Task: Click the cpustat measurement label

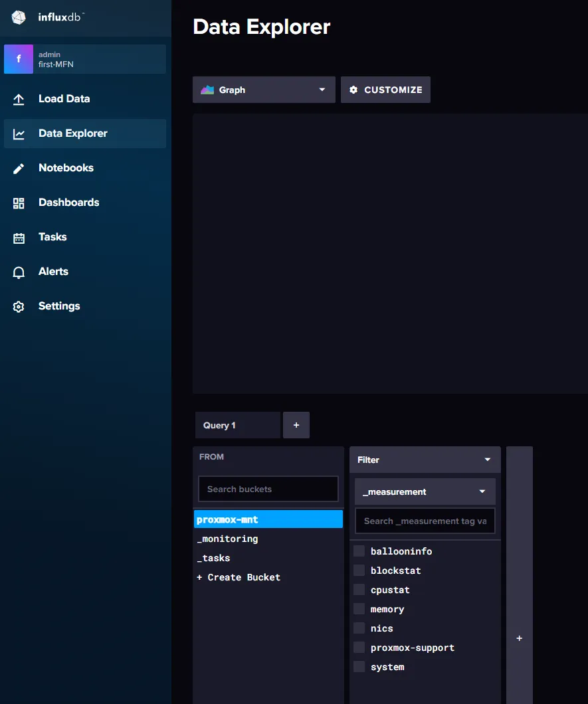Action: [x=390, y=590]
